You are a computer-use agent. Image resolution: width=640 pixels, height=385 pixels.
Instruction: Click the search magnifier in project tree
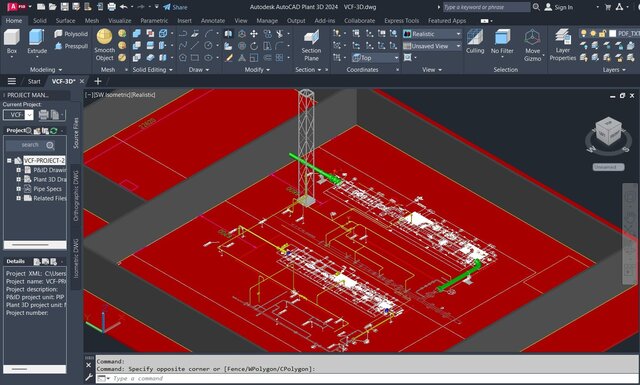click(x=50, y=145)
